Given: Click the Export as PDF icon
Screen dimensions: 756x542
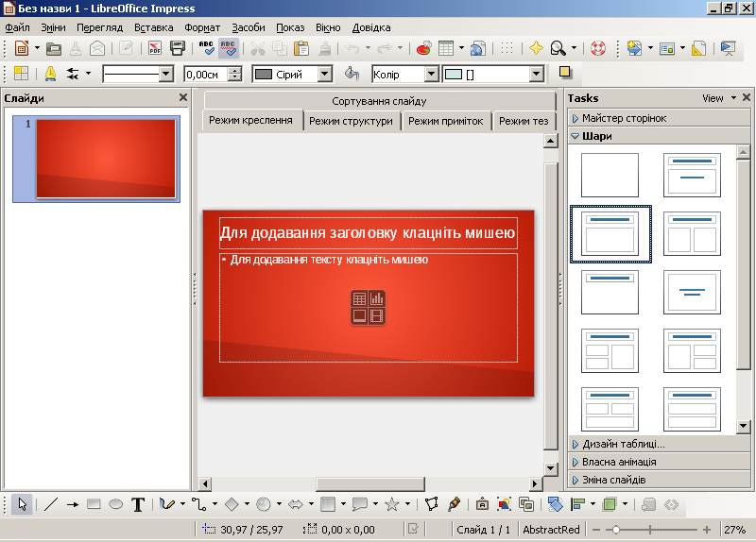Looking at the screenshot, I should pos(154,48).
